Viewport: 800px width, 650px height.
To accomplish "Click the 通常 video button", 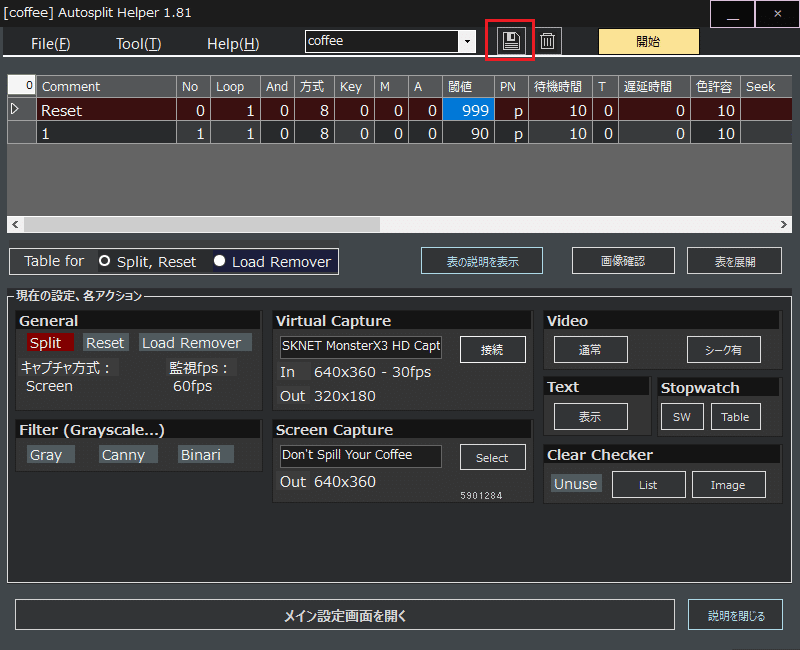I will coord(591,349).
